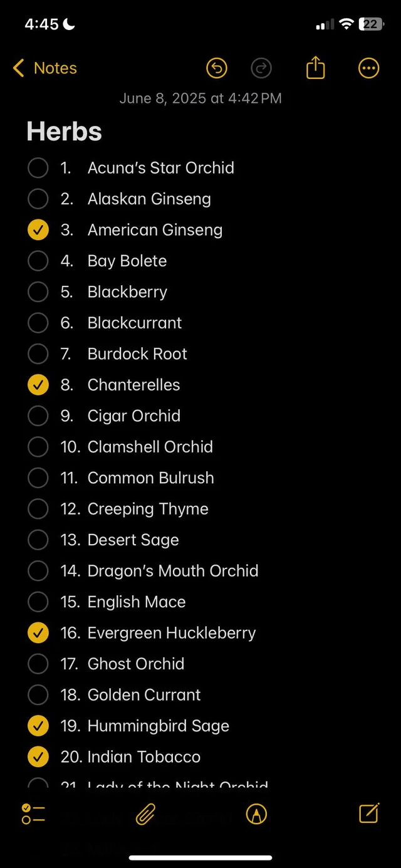Screen dimensions: 401x868
Task: Open the markup pen tool
Action: pos(256,813)
